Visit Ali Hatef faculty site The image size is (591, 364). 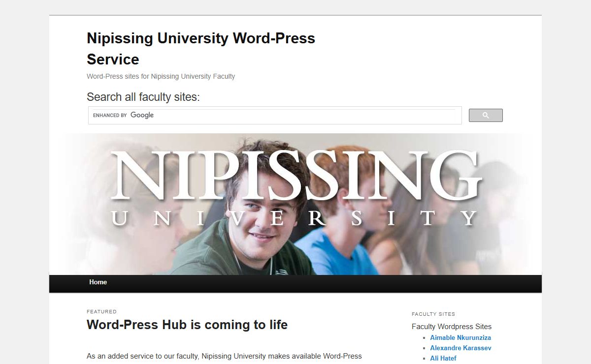point(443,359)
